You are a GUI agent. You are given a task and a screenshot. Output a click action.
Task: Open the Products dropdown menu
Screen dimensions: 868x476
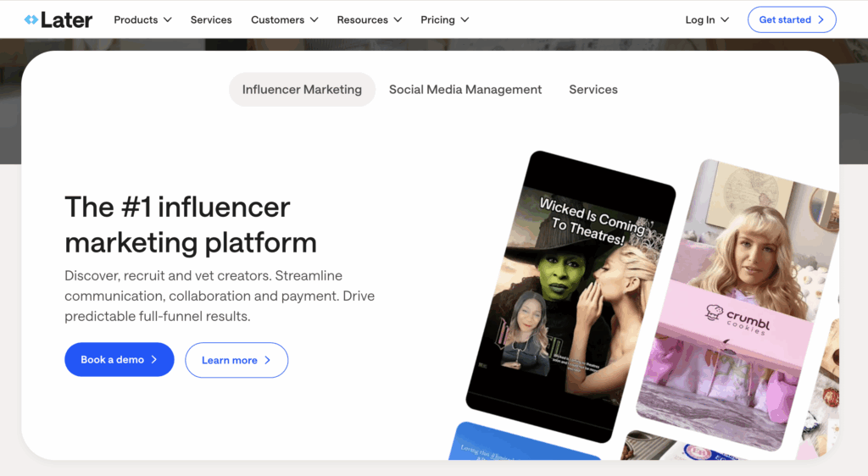(x=142, y=19)
